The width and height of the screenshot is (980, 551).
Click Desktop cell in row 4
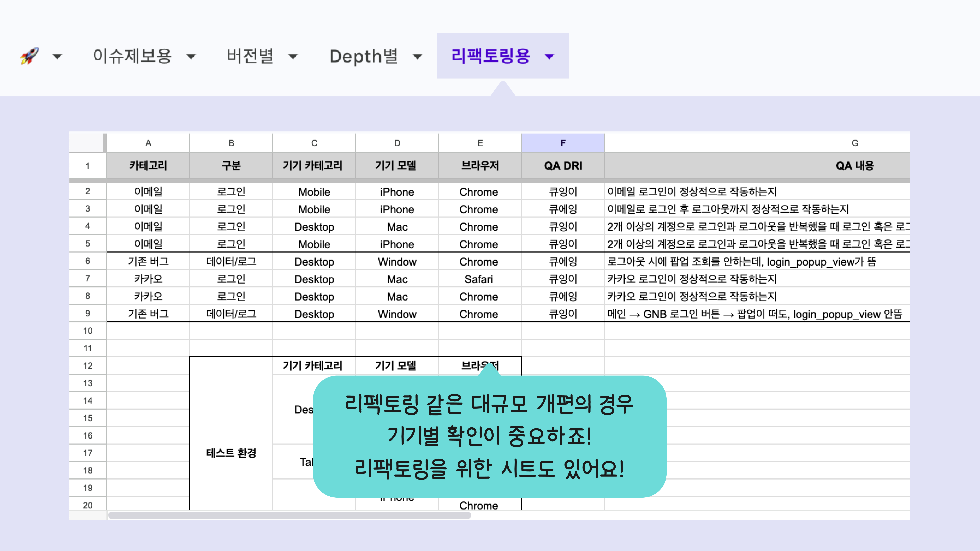click(x=314, y=227)
